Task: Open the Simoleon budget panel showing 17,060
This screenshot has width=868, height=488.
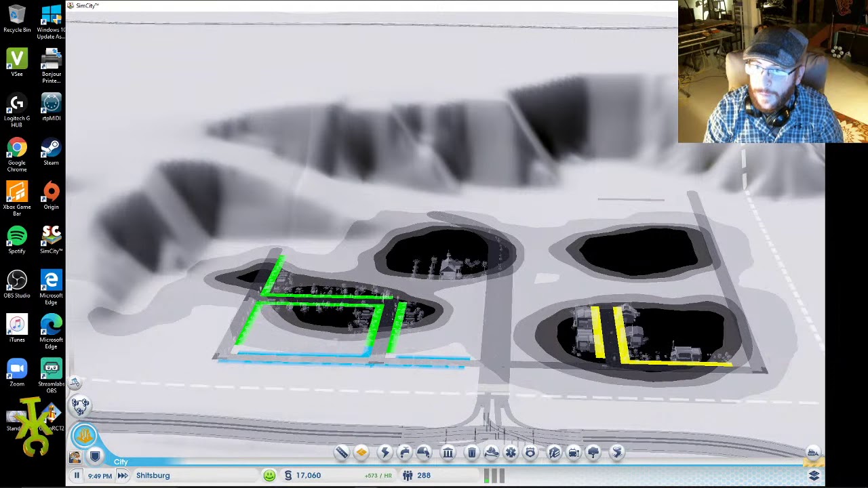Action: 302,476
